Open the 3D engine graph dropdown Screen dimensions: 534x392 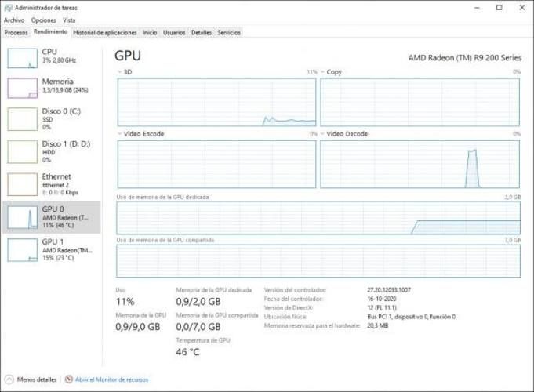click(x=119, y=72)
